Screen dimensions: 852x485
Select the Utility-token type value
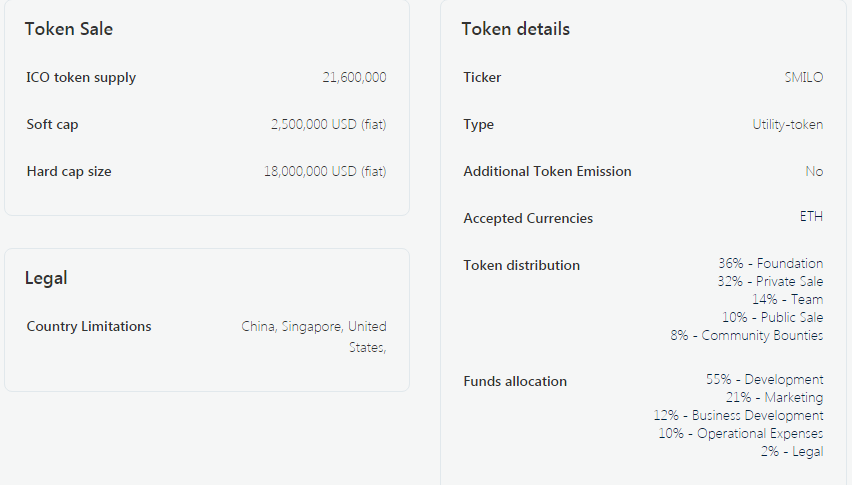click(x=788, y=124)
